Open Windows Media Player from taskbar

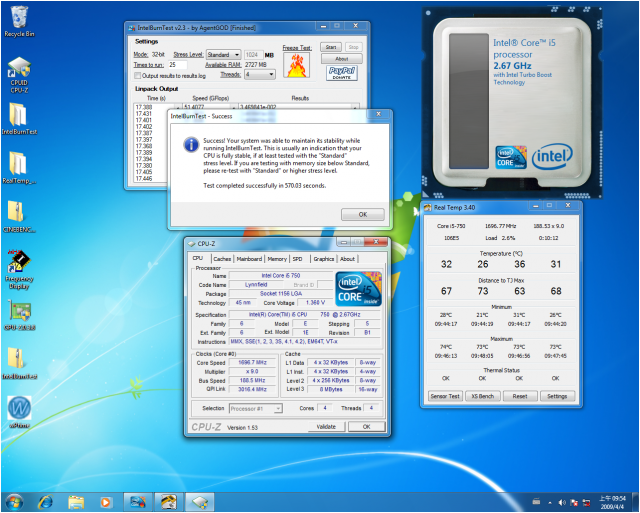tap(106, 502)
